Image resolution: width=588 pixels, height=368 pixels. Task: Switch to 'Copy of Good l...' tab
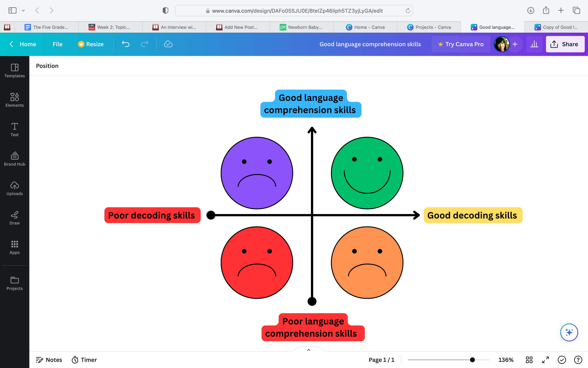(556, 27)
